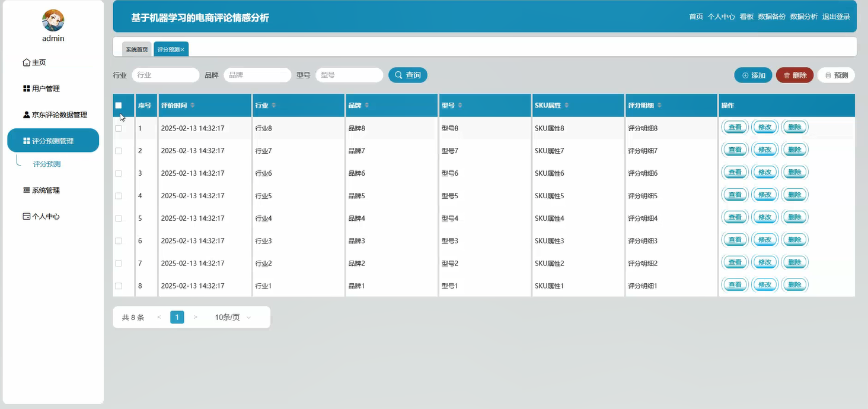Viewport: 868px width, 409px height.
Task: Check the checkbox for row 行业5
Action: (119, 196)
